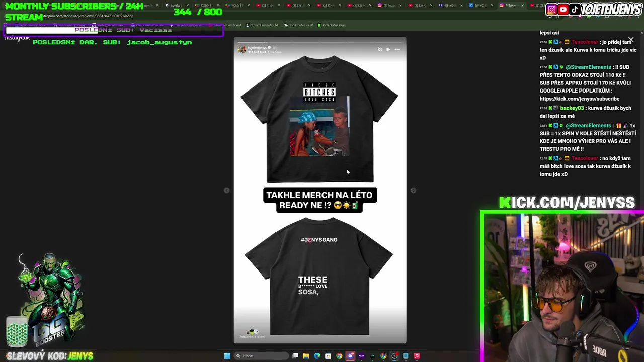Open the first Chrome icon on taskbar

tap(339, 356)
